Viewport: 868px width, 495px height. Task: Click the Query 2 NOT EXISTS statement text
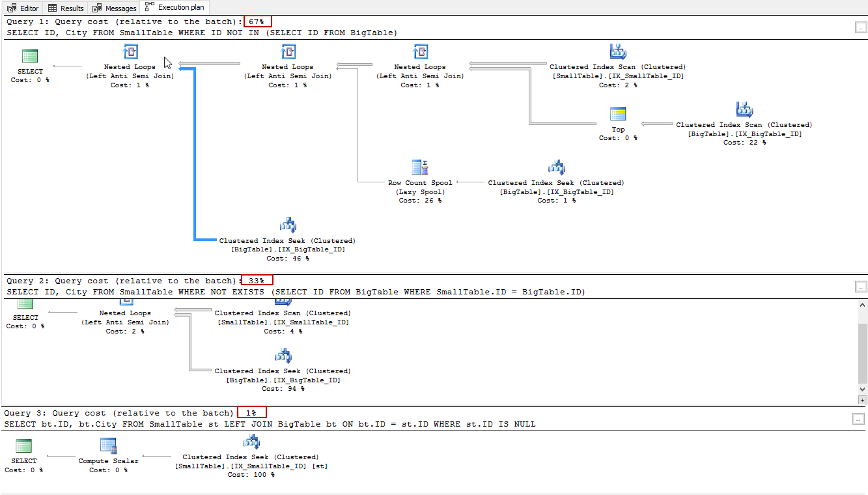(296, 292)
